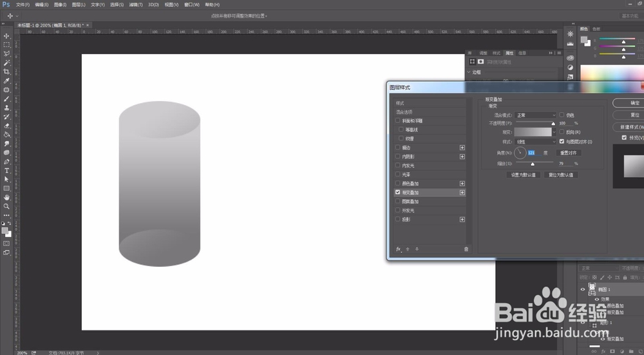
Task: Select the Brush tool
Action: (6, 99)
